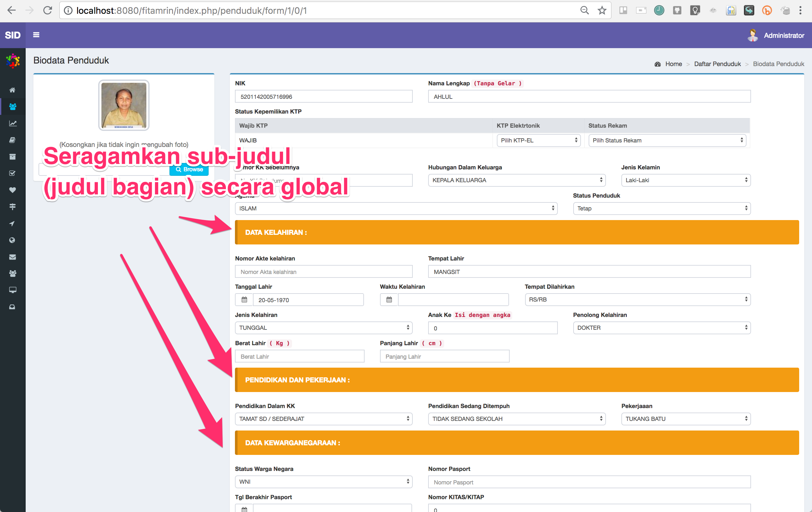Click the Nama Lengkap input field
The height and width of the screenshot is (512, 812).
589,97
